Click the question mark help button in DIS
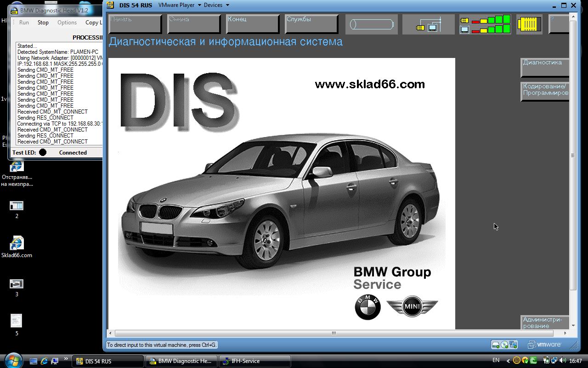588x368 pixels. [x=559, y=24]
